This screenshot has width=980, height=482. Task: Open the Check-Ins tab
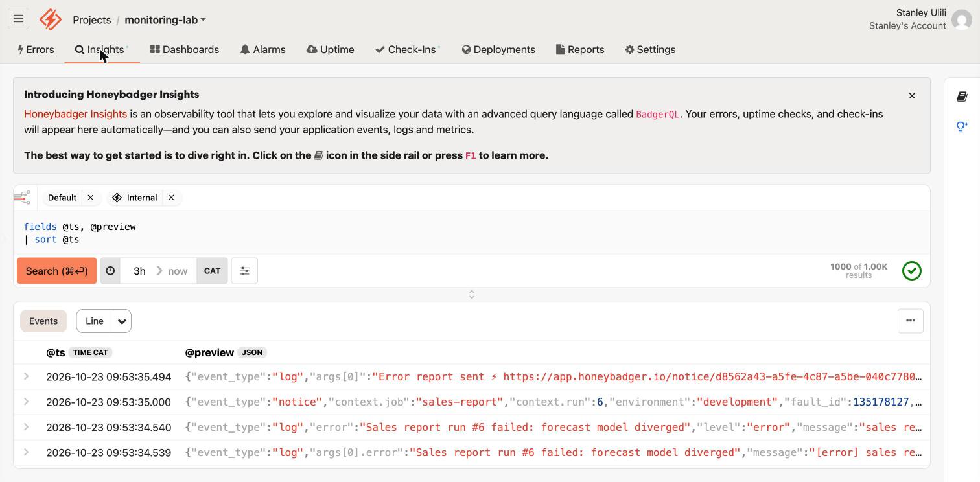[408, 50]
